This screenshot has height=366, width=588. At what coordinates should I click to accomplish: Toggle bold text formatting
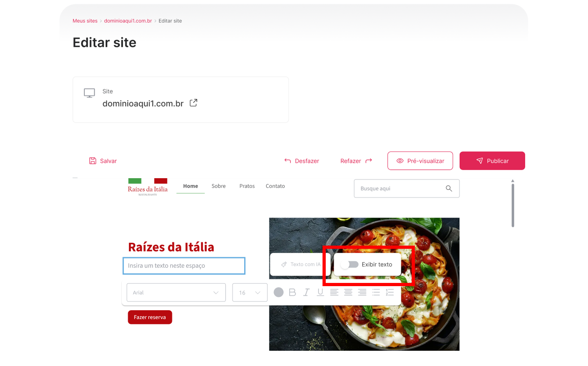(292, 293)
